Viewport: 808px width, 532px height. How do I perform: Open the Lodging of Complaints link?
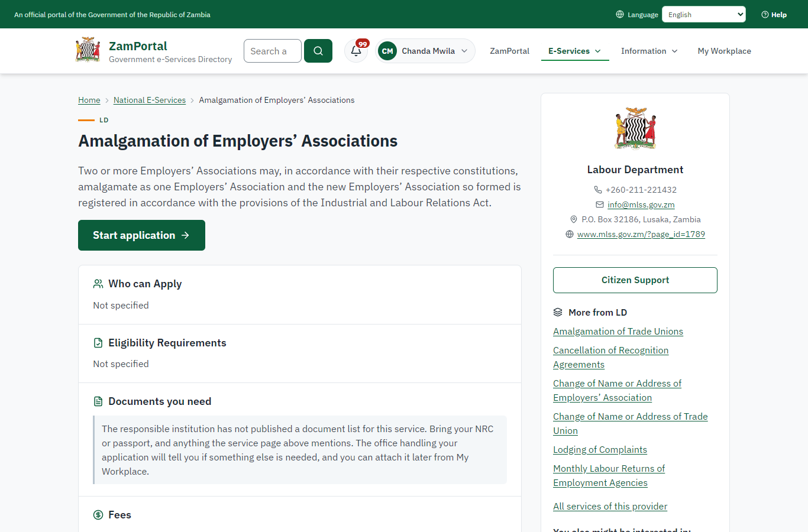[600, 450]
